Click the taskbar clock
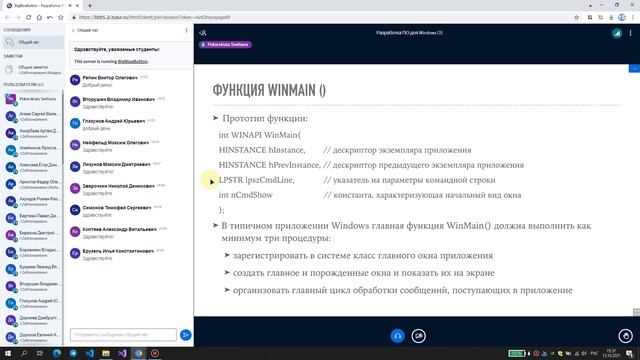This screenshot has height=360, width=640. [x=611, y=353]
